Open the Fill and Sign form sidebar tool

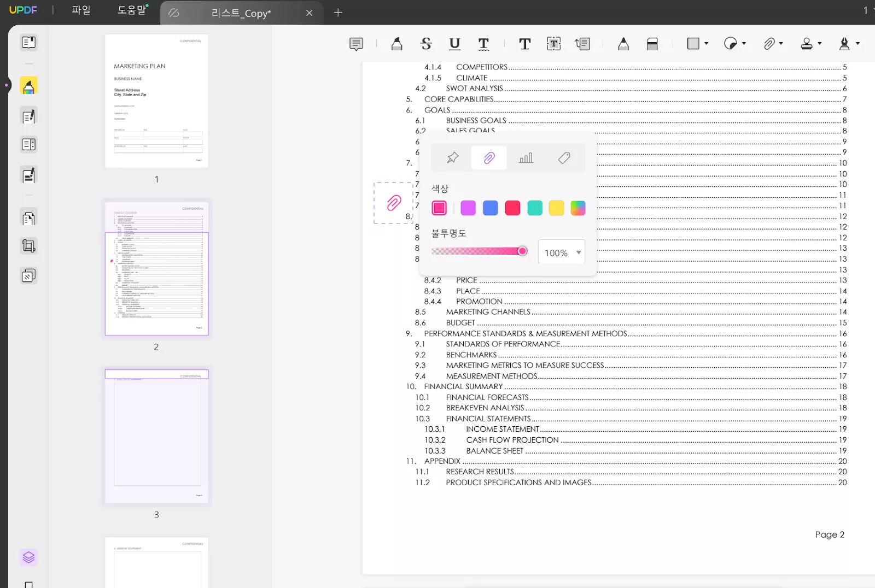tap(28, 175)
